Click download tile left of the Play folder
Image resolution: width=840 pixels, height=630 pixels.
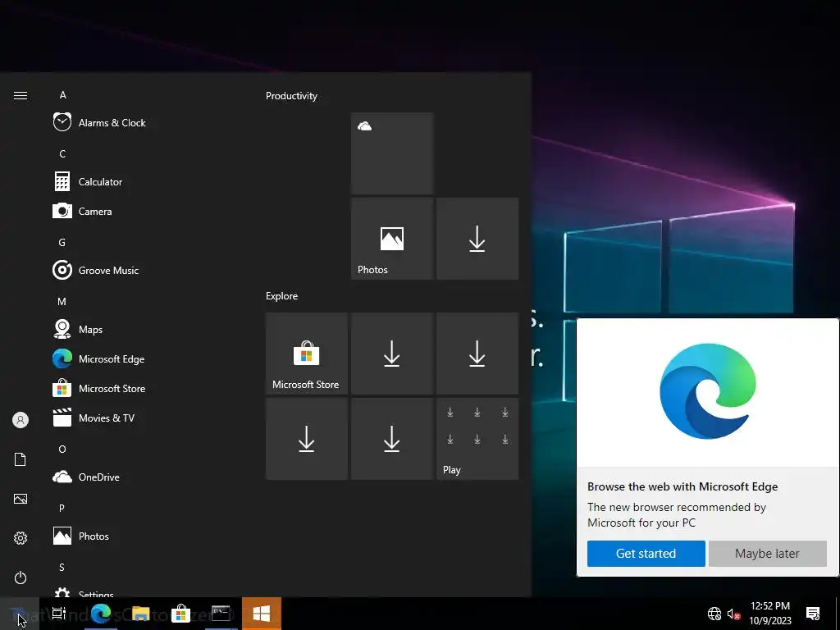[x=392, y=439]
